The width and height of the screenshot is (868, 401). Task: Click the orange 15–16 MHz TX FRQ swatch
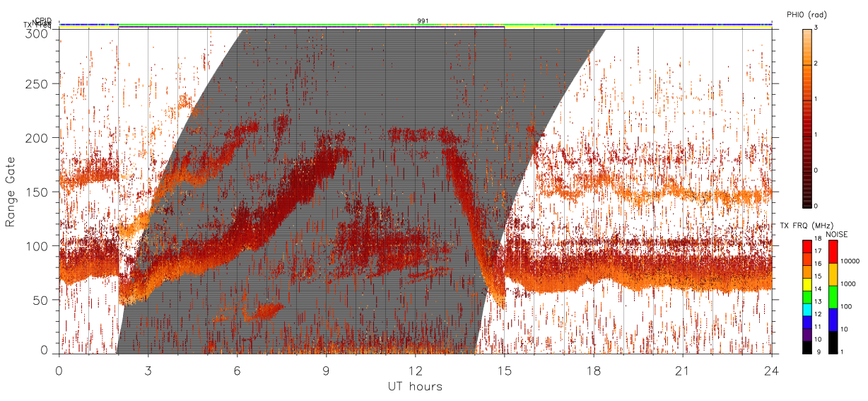point(807,272)
